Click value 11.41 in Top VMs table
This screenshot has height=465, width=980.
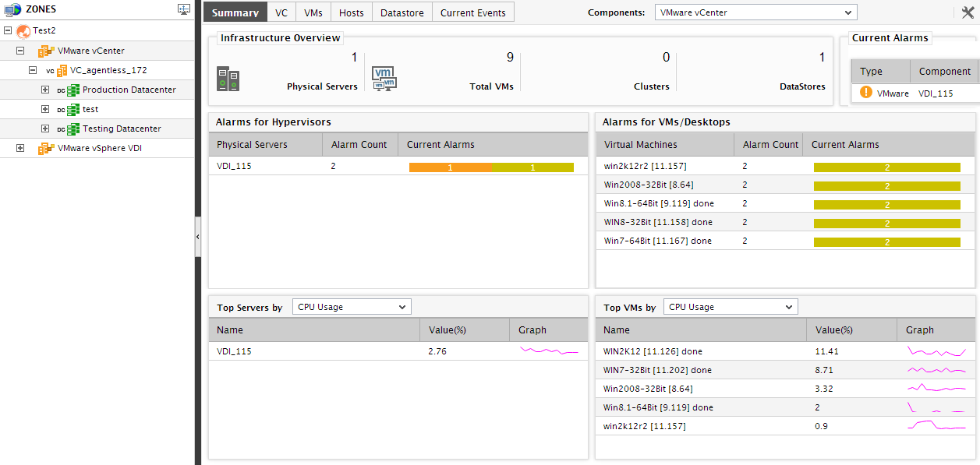(826, 351)
